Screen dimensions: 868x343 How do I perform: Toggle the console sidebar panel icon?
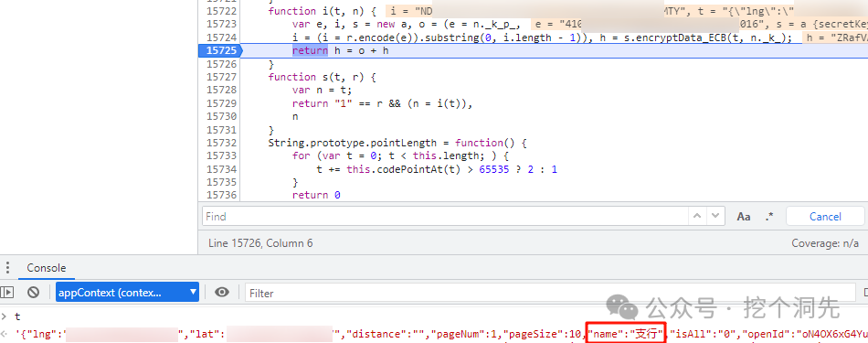6,292
